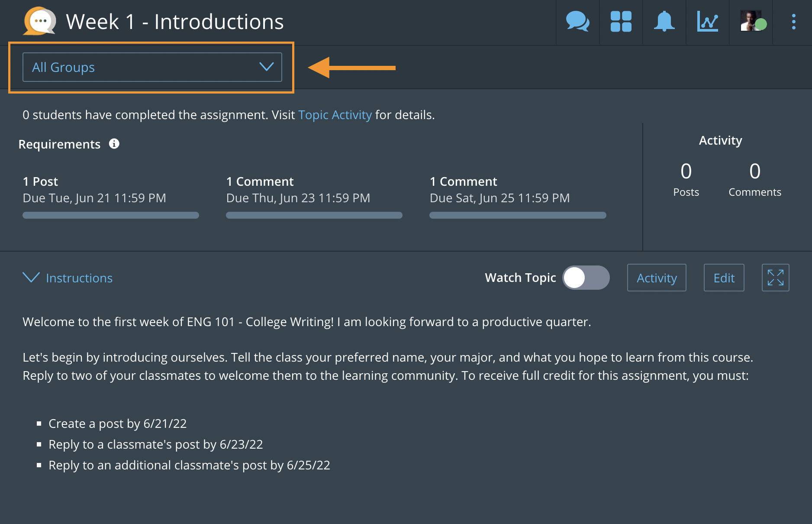Collapse the Instructions section
Image resolution: width=812 pixels, height=524 pixels.
click(68, 278)
